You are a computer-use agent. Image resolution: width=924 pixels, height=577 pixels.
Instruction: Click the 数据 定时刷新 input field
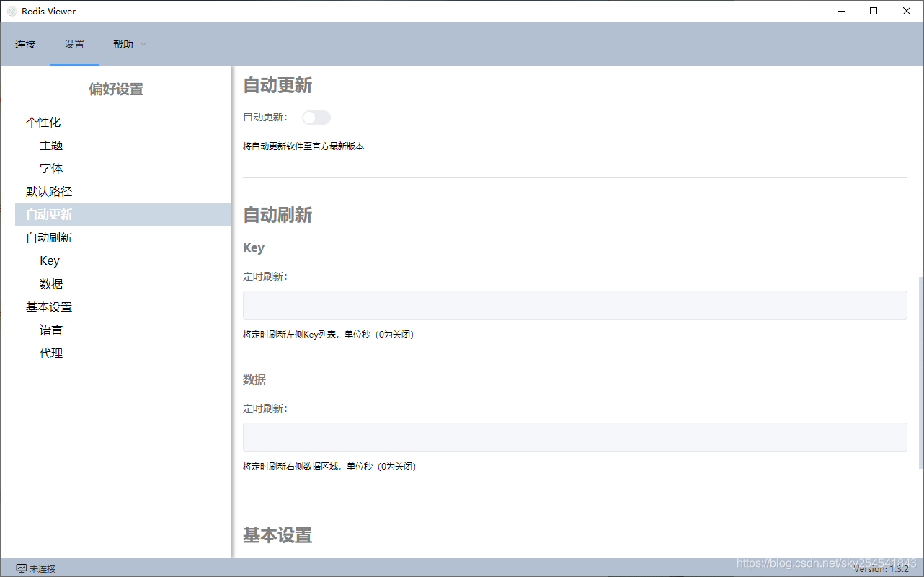tap(575, 437)
